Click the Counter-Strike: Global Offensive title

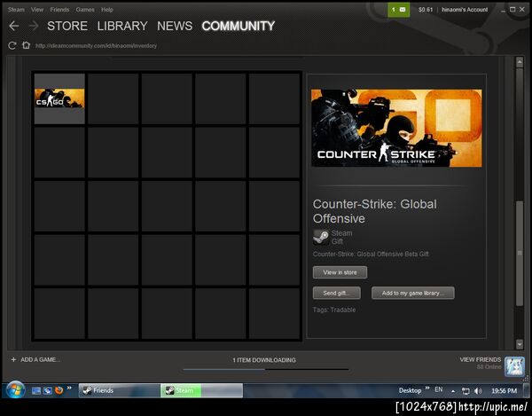(x=375, y=211)
